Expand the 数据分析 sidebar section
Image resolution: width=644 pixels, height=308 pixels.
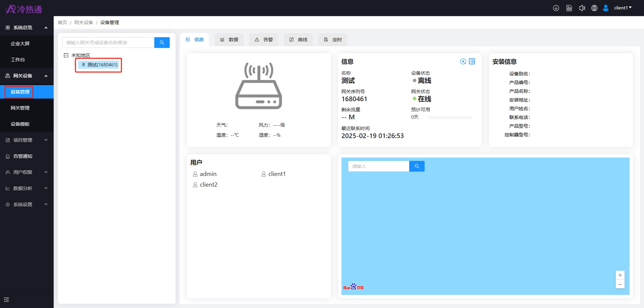pyautogui.click(x=27, y=188)
